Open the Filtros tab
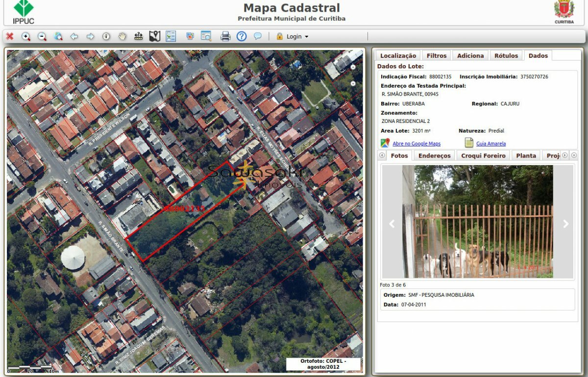Screen dimensions: 588x377 (436, 55)
